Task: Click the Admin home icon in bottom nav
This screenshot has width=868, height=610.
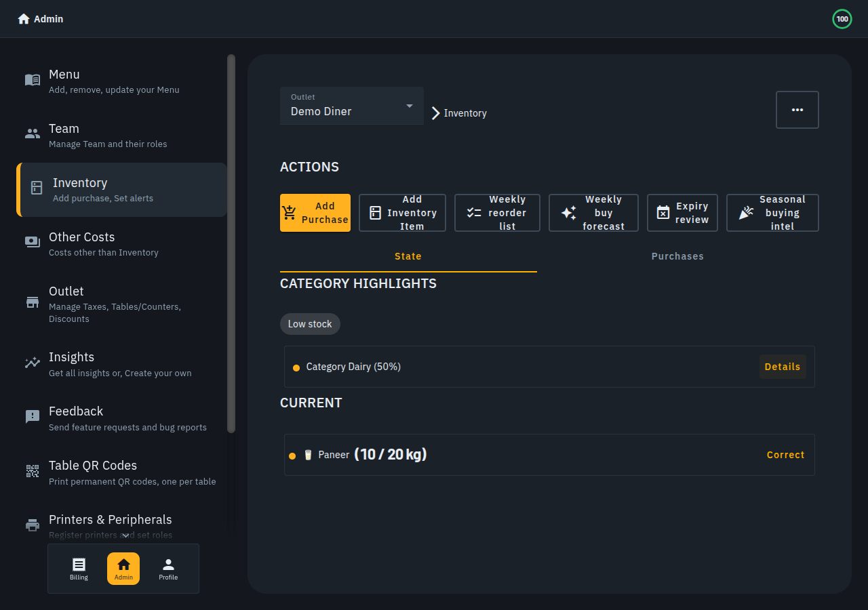Action: (x=123, y=564)
